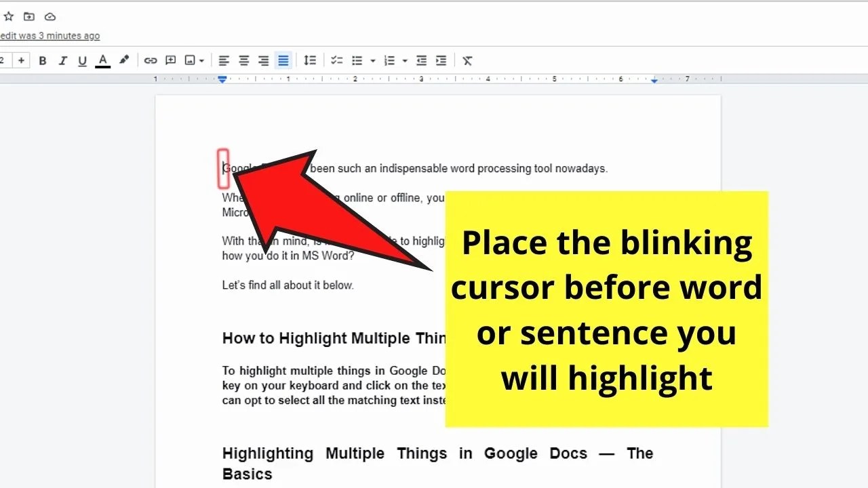Viewport: 868px width, 488px height.
Task: Select the text color swatch
Action: (102, 60)
